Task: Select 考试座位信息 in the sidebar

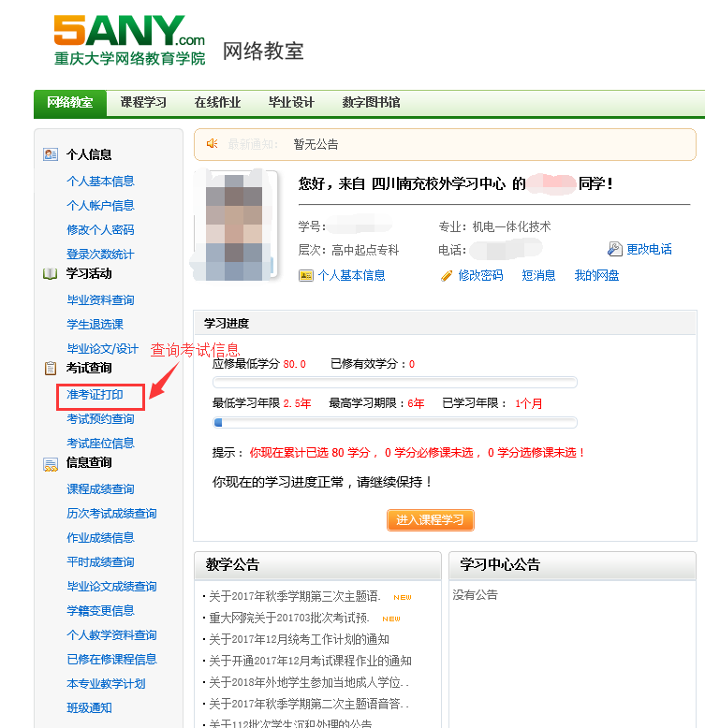Action: (100, 444)
